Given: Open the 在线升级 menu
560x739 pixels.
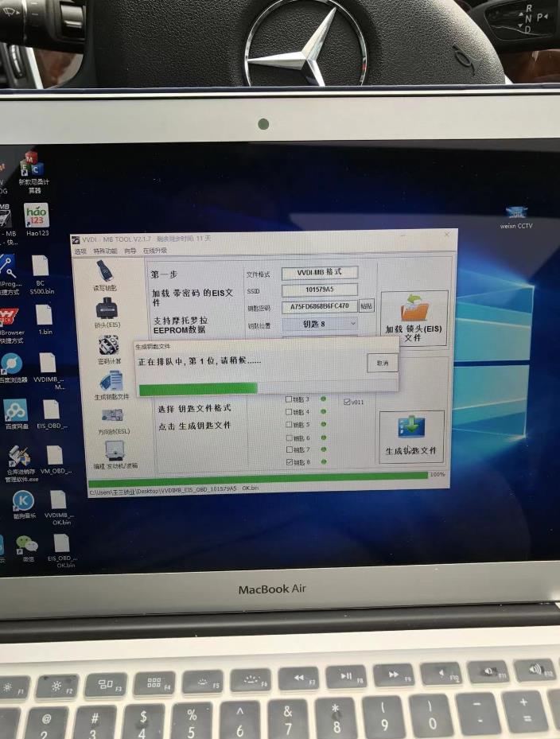Looking at the screenshot, I should click(x=154, y=251).
